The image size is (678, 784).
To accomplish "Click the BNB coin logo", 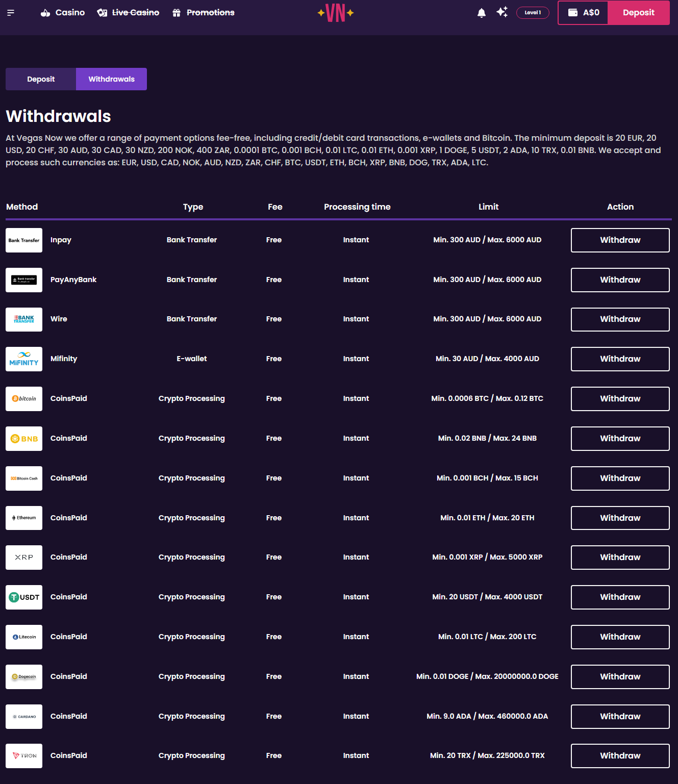I will tap(24, 439).
